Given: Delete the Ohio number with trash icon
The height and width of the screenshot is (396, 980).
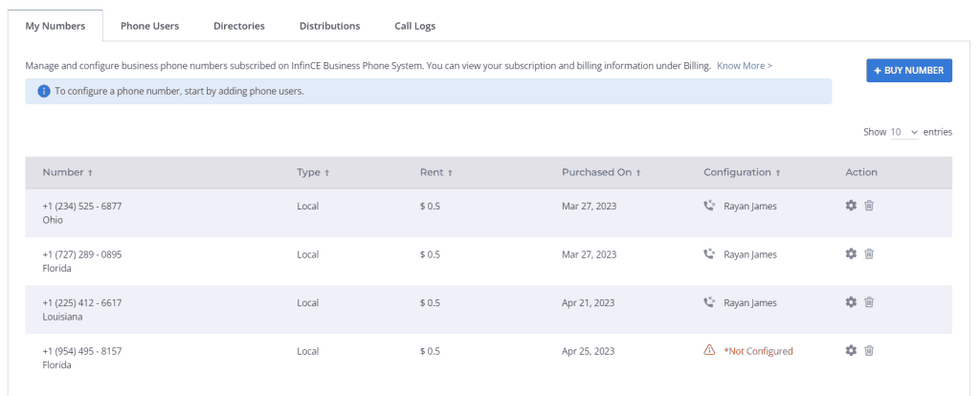Looking at the screenshot, I should pyautogui.click(x=869, y=206).
